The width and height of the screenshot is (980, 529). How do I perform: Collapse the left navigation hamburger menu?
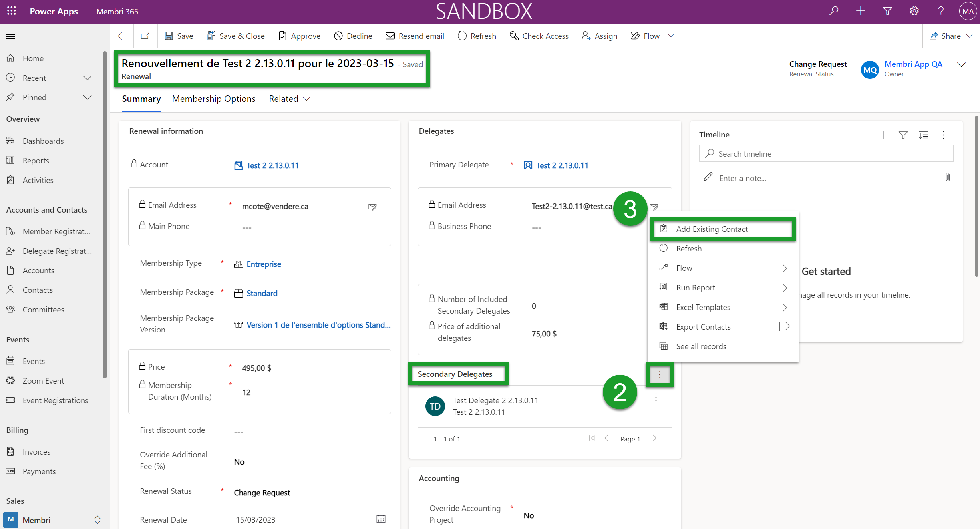pos(11,36)
